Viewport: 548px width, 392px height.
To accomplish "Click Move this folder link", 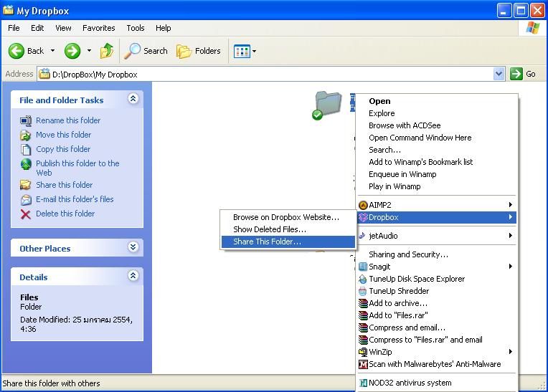I will pos(64,135).
